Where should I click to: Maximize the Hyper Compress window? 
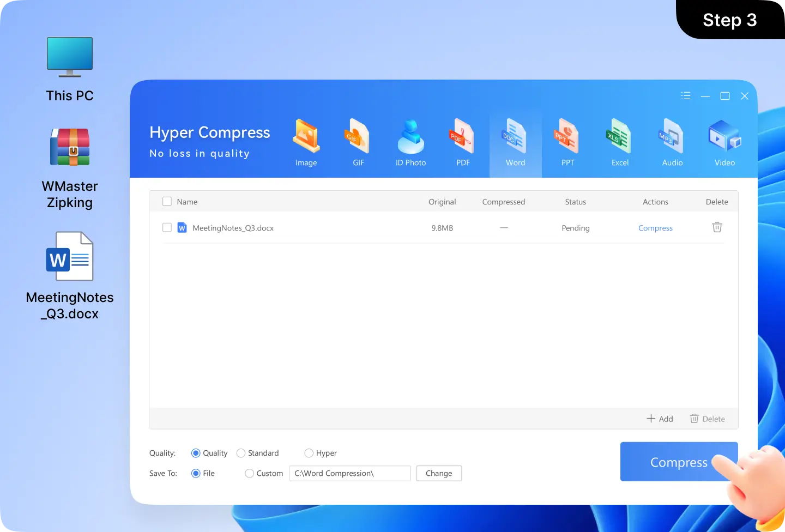click(725, 96)
